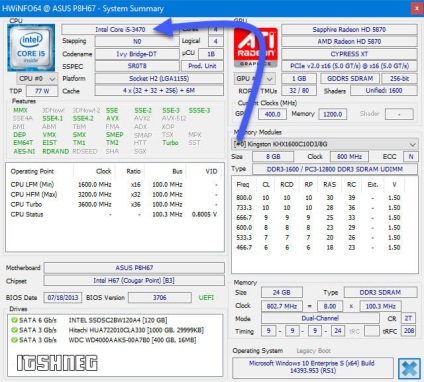Click status icon of WDC WD4000AAKS drive
This screenshot has width=424, height=382.
[x=14, y=340]
